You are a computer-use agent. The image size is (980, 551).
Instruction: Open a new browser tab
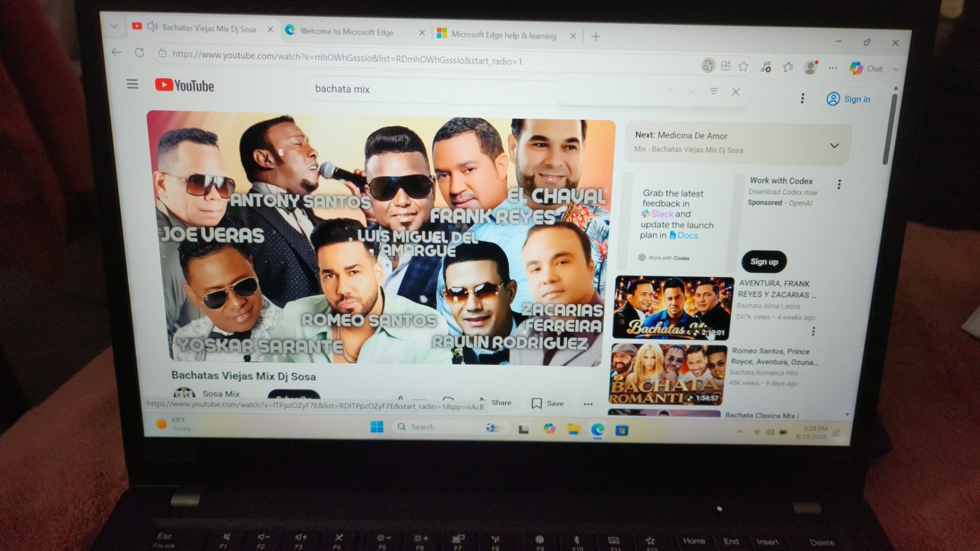(595, 37)
